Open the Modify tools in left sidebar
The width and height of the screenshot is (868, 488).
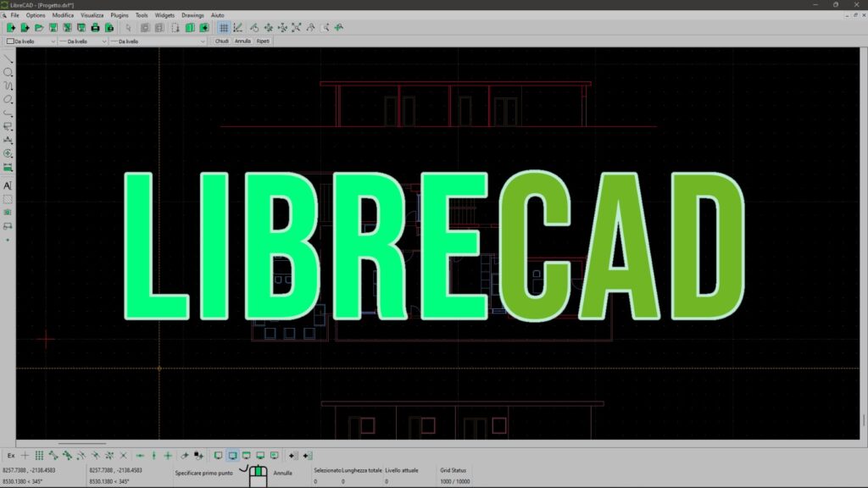(8, 154)
